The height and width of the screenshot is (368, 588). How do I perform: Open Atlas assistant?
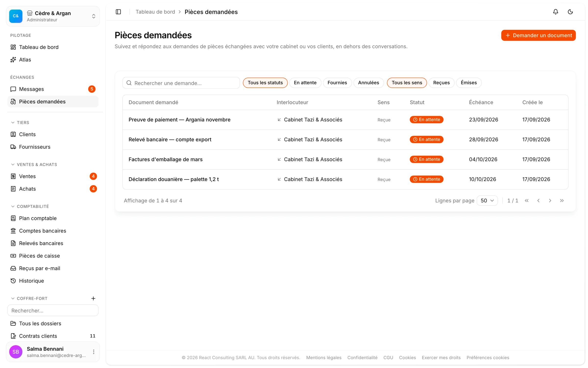(x=53, y=60)
